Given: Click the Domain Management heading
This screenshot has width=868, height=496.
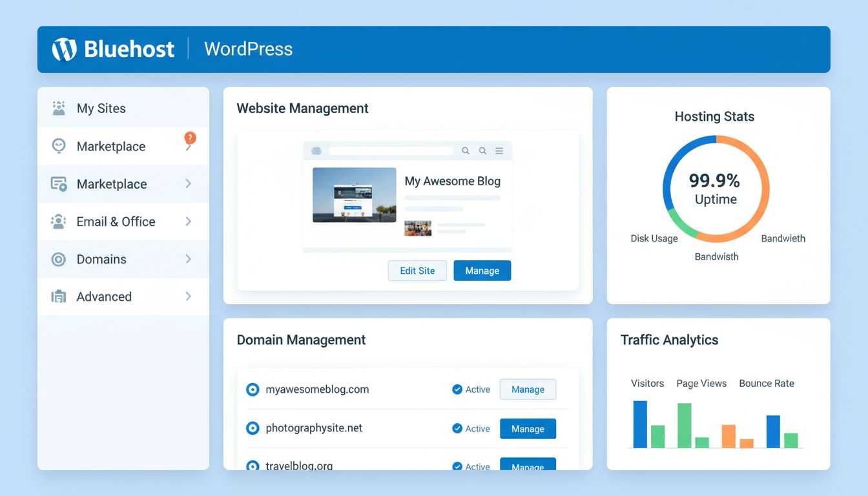Looking at the screenshot, I should click(x=301, y=340).
